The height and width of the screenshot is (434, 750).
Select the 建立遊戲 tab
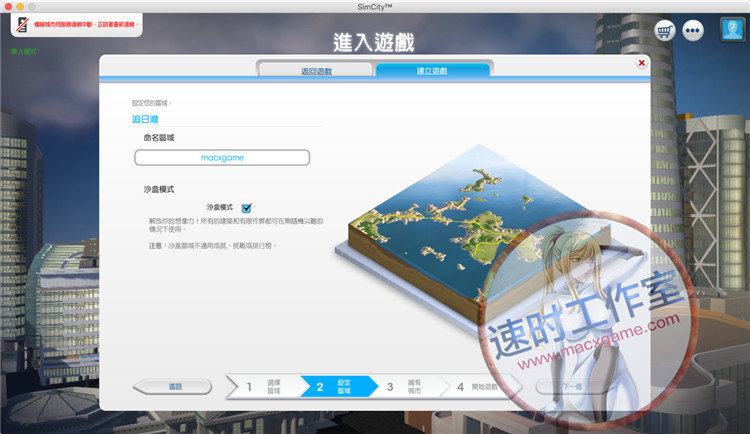(432, 70)
